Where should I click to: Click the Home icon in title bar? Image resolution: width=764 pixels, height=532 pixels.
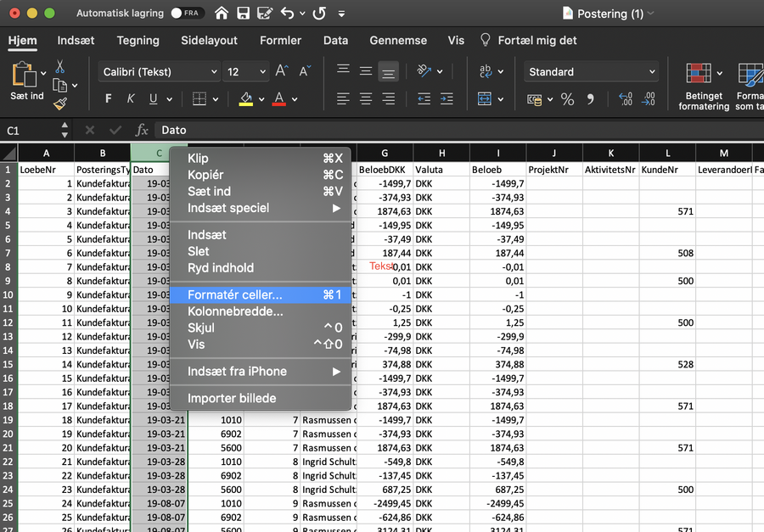(x=222, y=14)
